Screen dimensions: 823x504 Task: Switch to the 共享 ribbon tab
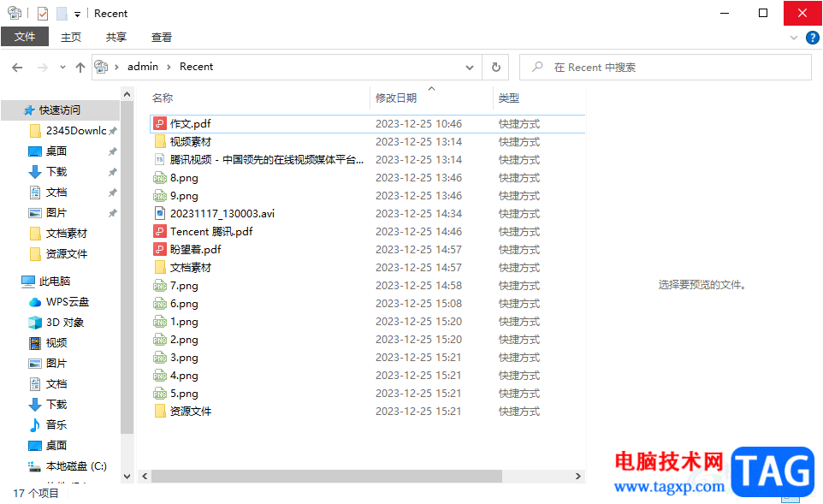(116, 38)
